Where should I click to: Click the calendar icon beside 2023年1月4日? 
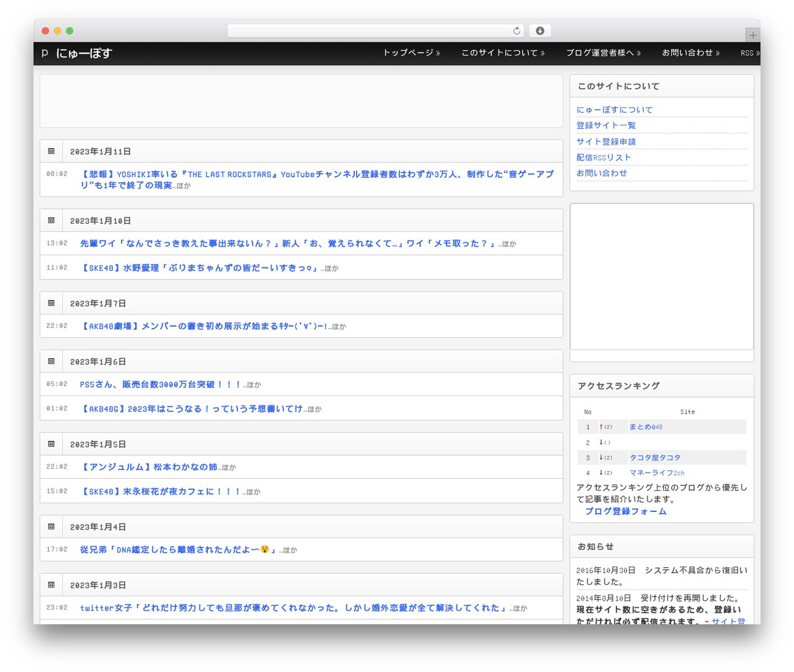click(51, 527)
